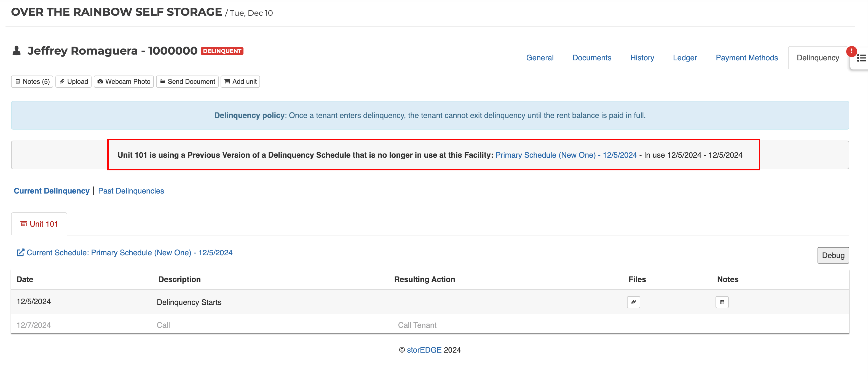Open the Documents tab
The image size is (868, 381).
592,58
